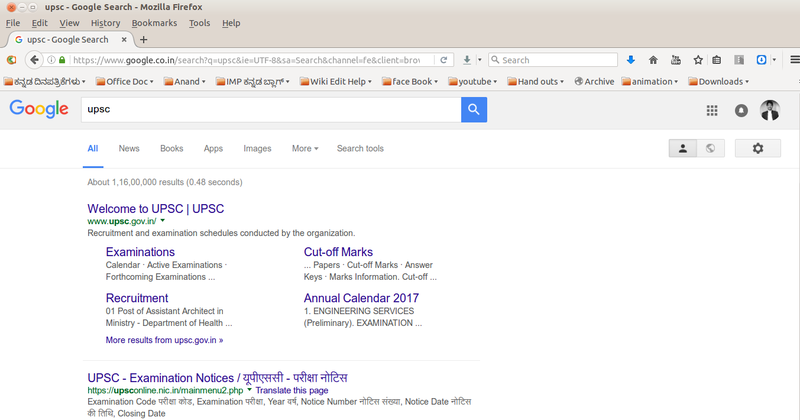The height and width of the screenshot is (420, 800).
Task: Open the Bookmarks menu
Action: point(154,23)
